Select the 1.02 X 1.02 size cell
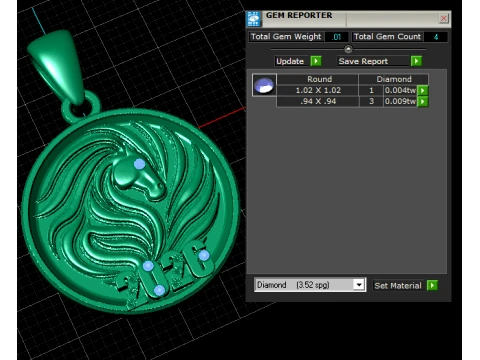Viewport: 480px width, 360px height. (318, 90)
